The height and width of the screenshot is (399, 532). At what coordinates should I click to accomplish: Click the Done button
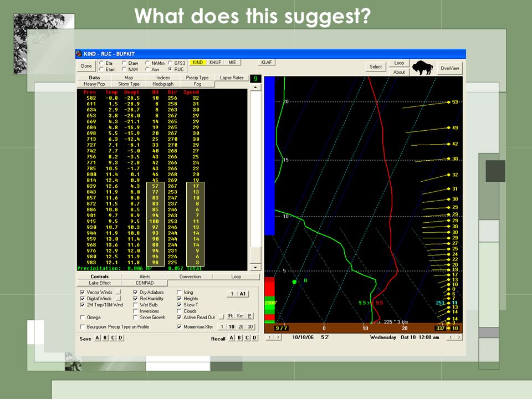pos(86,66)
